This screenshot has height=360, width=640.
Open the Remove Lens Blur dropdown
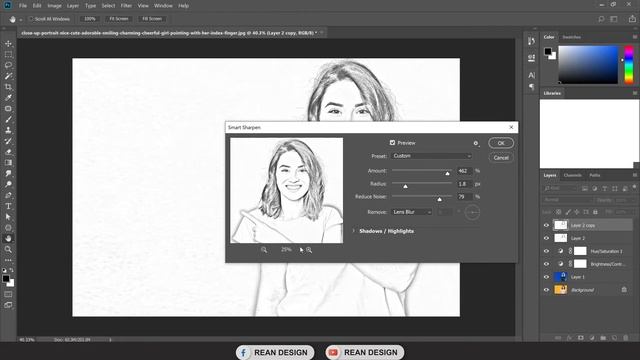[x=412, y=212]
